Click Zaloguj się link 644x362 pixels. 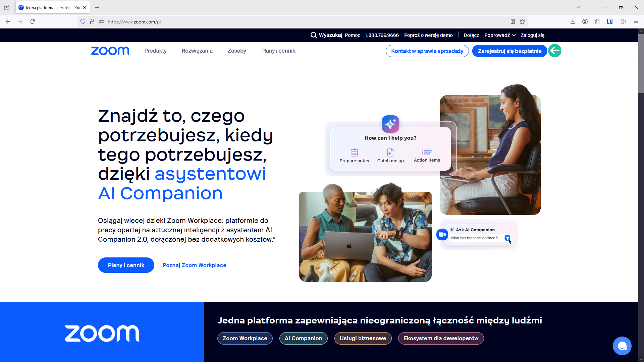(x=532, y=35)
